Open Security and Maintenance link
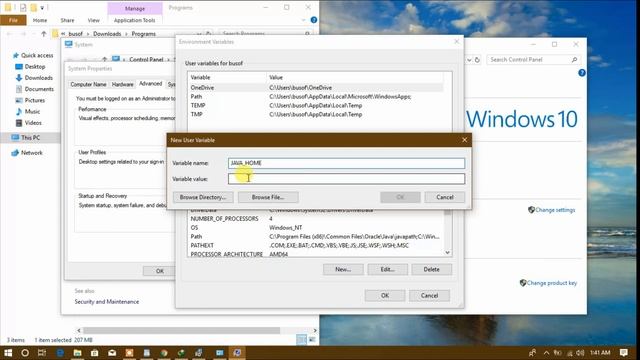This screenshot has width=640, height=360. tap(107, 302)
